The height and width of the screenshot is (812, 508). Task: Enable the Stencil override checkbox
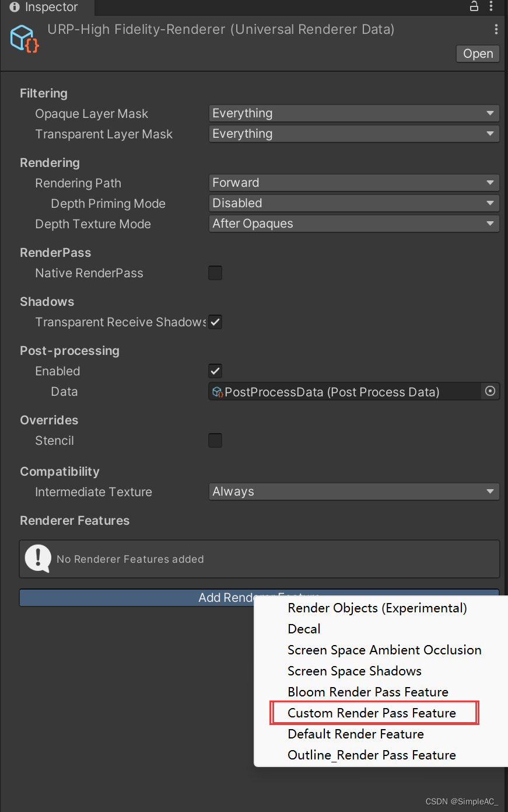click(x=215, y=440)
